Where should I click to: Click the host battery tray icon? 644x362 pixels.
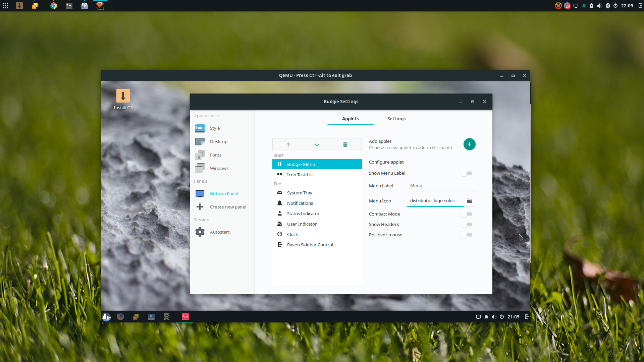click(x=592, y=6)
